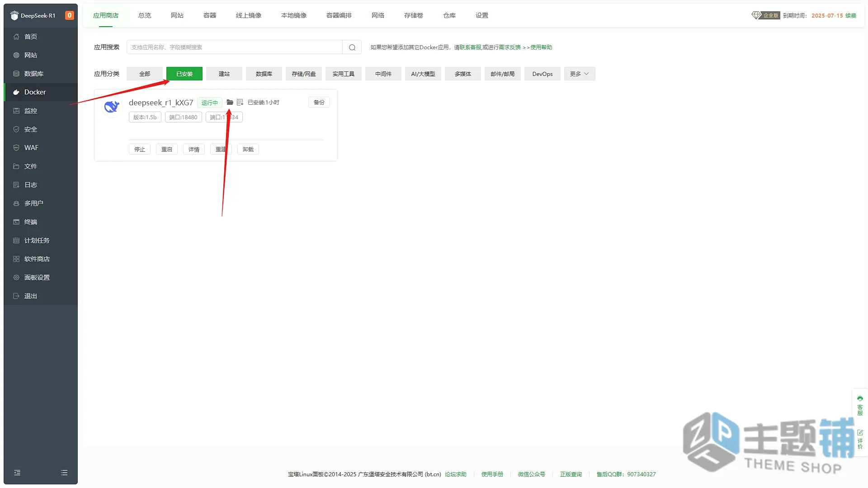The image size is (868, 488).
Task: Open the 面板设置 sidebar item
Action: [41, 277]
